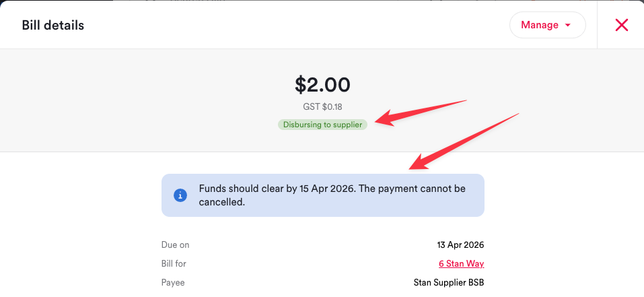Click the grey amount summary header area
This screenshot has height=297, width=644.
(x=135, y=101)
